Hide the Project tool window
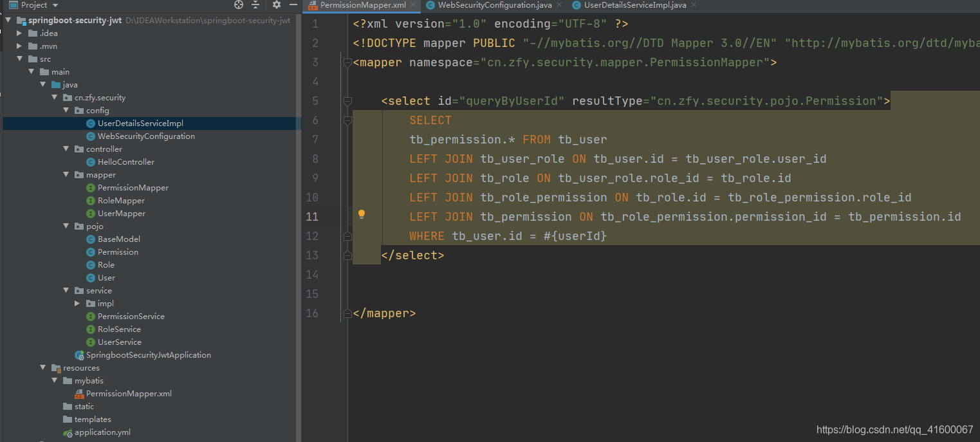This screenshot has height=442, width=980. (x=293, y=5)
